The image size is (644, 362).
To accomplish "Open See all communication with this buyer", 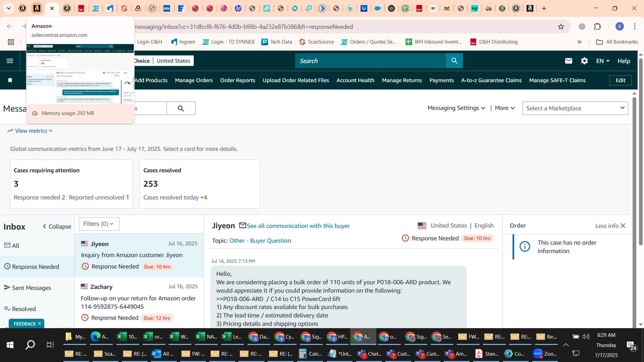I will (298, 226).
